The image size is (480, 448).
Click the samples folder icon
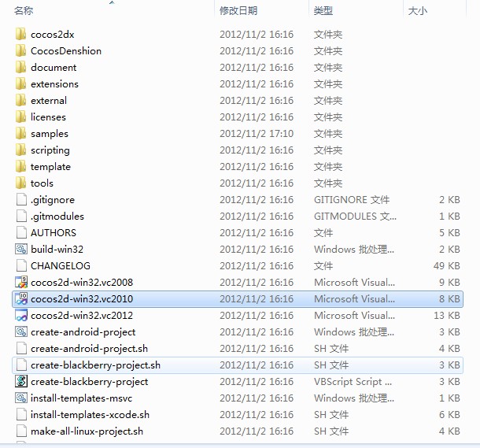pos(20,133)
